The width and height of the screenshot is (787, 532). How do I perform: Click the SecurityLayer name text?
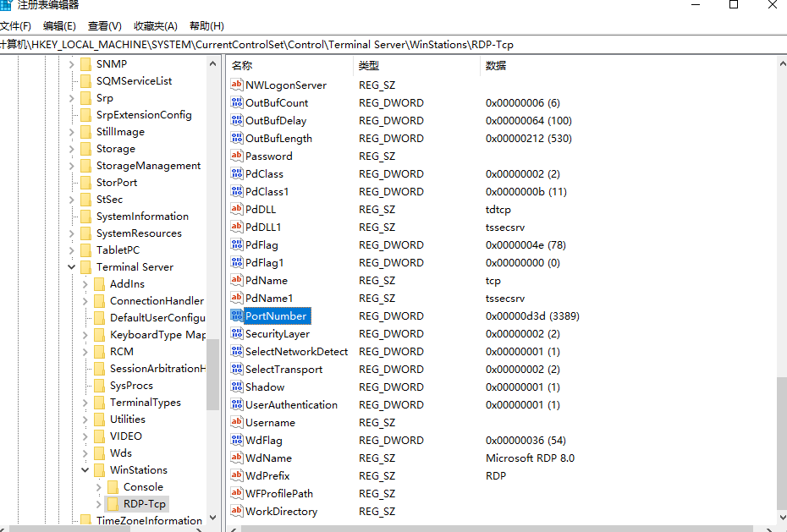tap(277, 333)
